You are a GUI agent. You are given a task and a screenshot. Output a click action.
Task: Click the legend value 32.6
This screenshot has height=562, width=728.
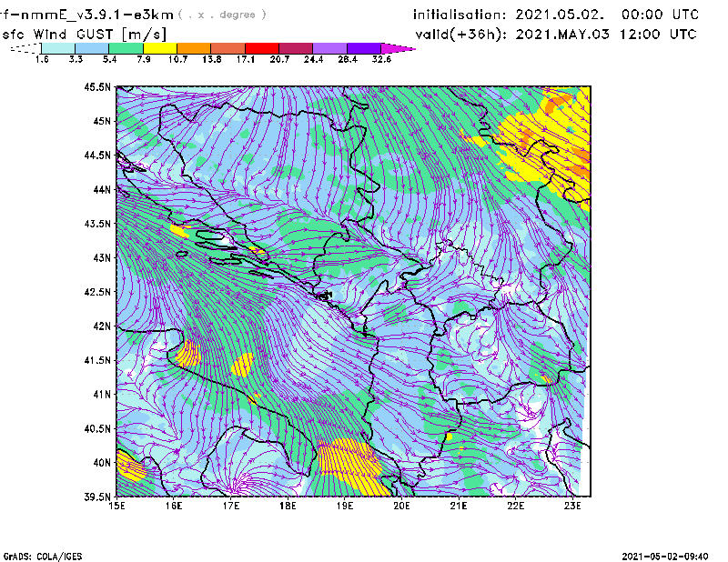pos(381,59)
